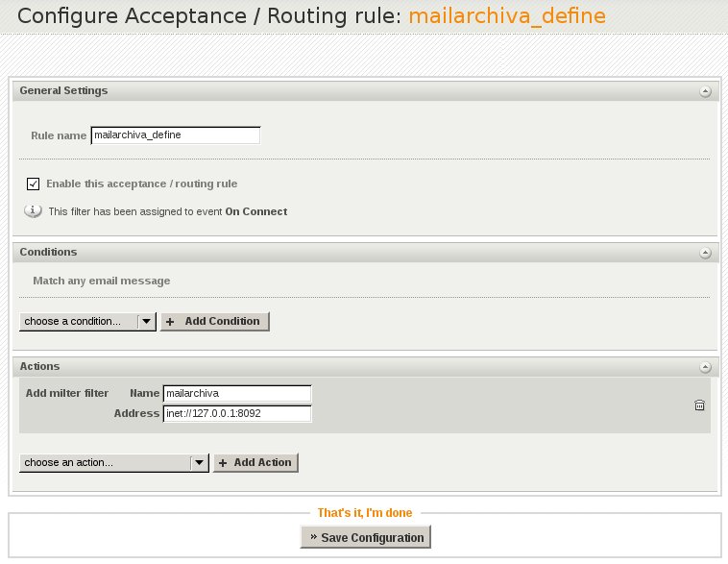This screenshot has height=564, width=728.
Task: Click the milter filter Name field
Action: tap(237, 394)
